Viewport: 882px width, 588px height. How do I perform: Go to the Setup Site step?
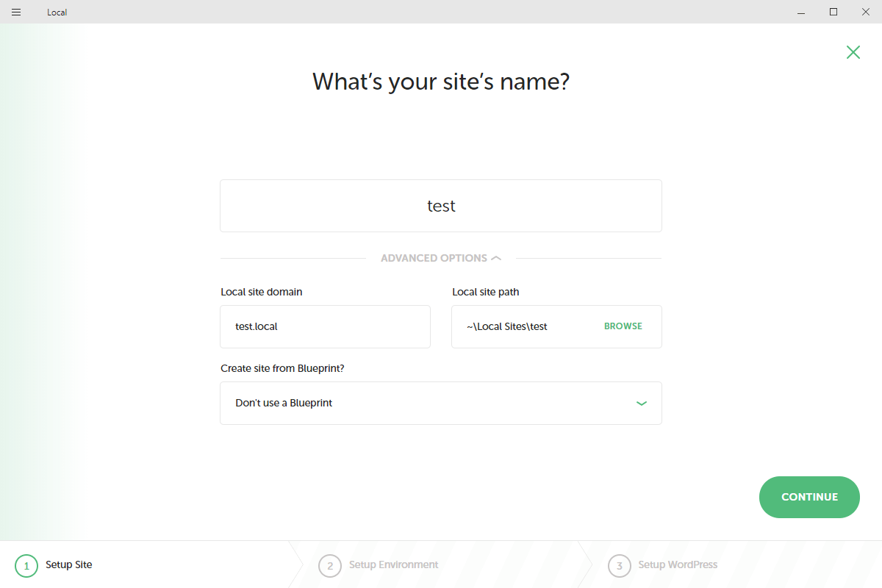[x=69, y=564]
